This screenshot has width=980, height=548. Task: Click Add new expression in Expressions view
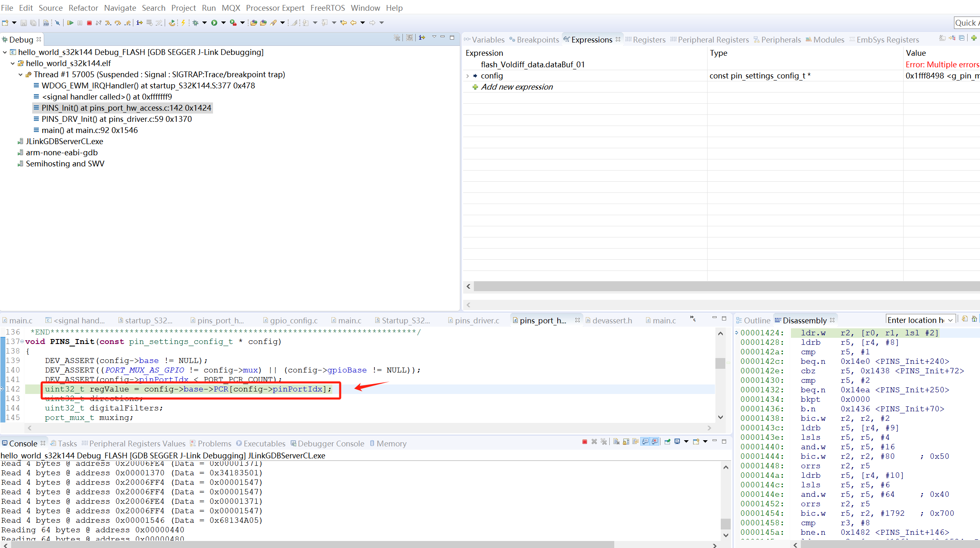[x=517, y=87]
